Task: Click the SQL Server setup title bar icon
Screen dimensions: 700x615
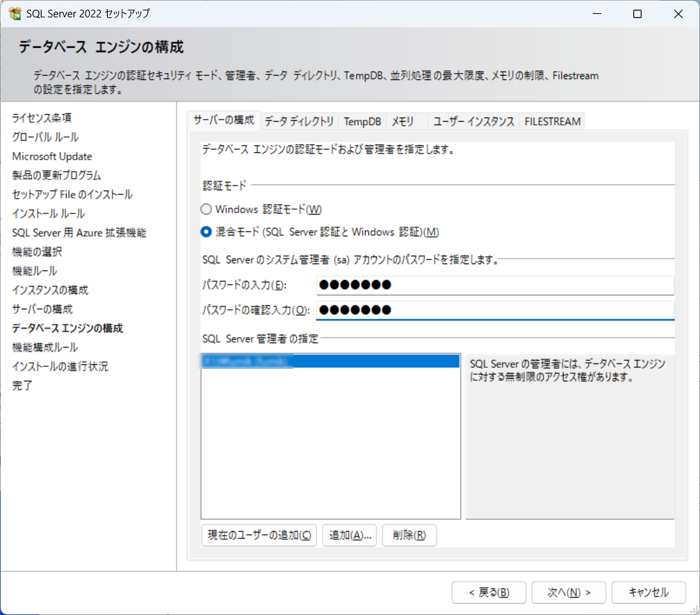Action: (x=15, y=14)
